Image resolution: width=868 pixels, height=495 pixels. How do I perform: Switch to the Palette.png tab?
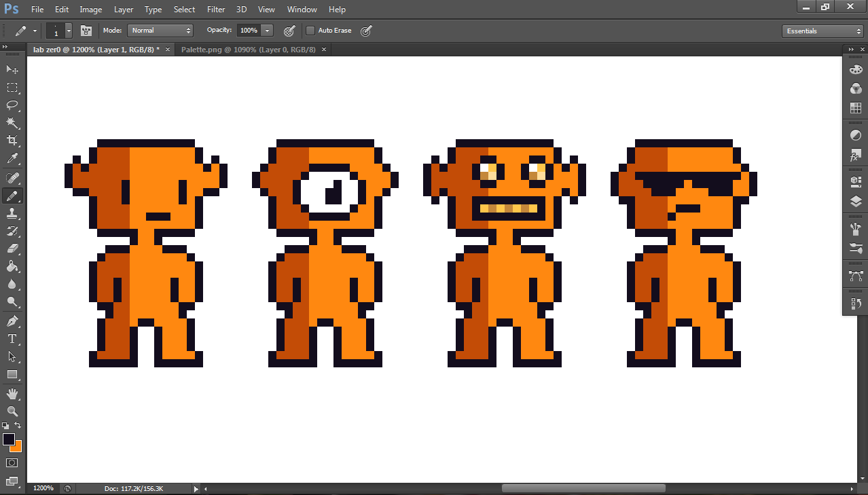(x=248, y=50)
